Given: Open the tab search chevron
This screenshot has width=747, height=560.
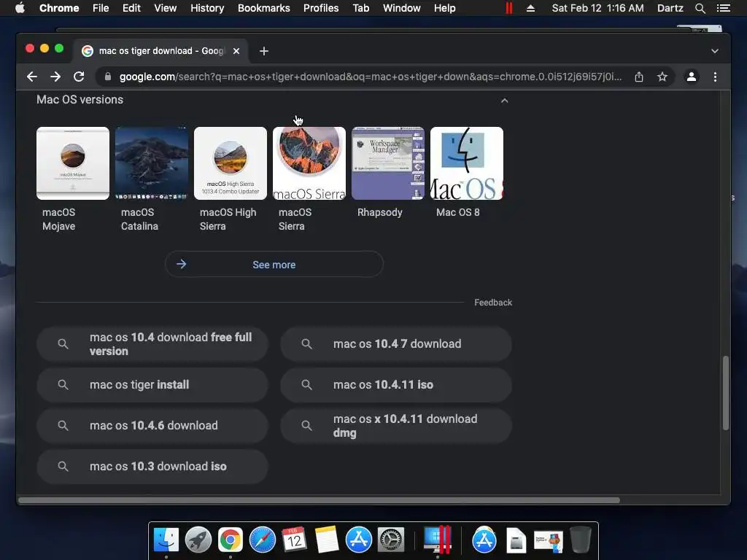Looking at the screenshot, I should [715, 51].
